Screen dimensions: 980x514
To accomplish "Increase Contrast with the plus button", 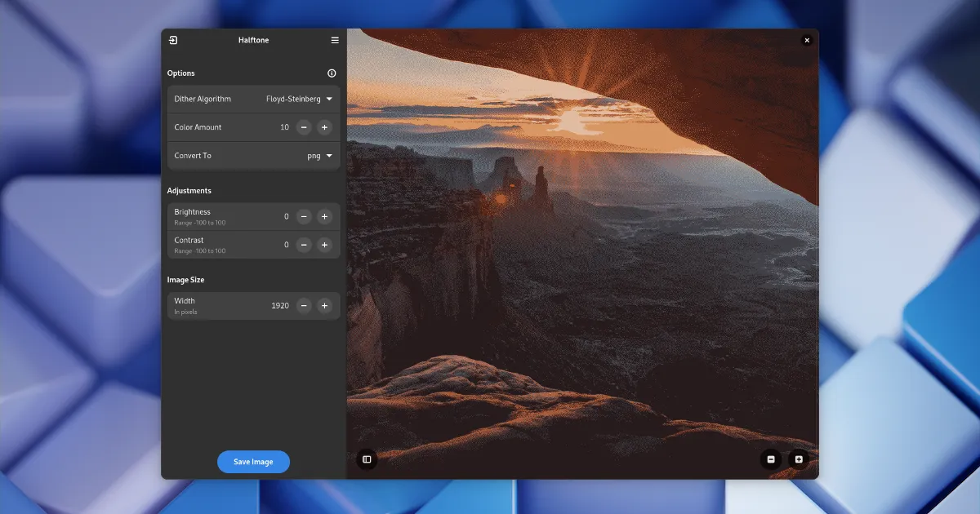I will [x=324, y=245].
